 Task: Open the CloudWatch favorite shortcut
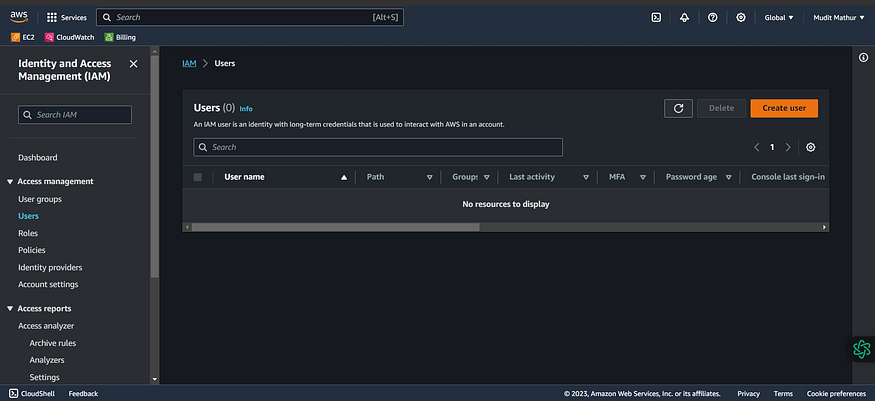pos(70,37)
